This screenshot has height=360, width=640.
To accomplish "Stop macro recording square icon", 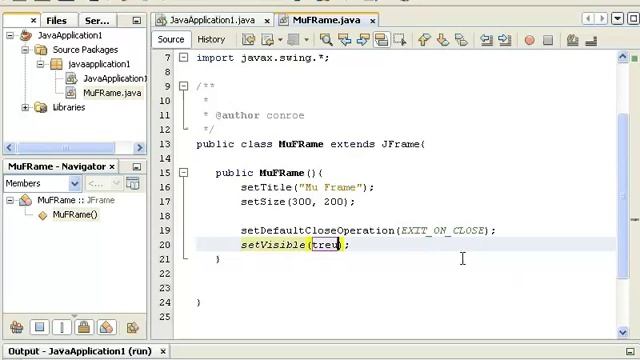I will click(x=548, y=40).
